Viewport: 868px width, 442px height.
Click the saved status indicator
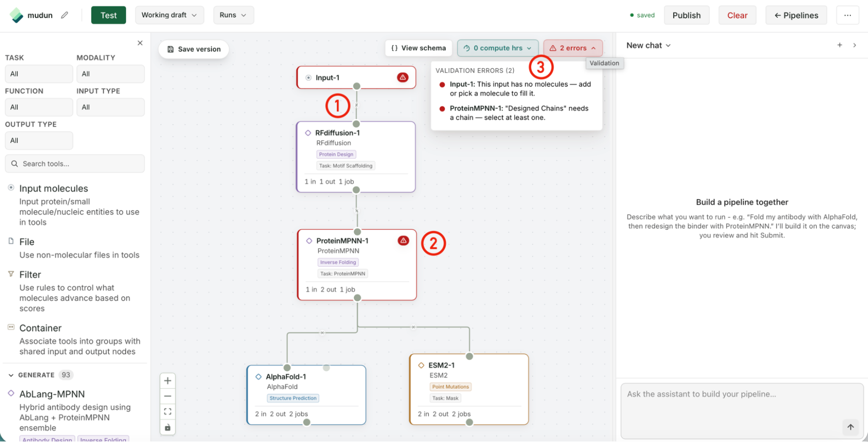[642, 15]
